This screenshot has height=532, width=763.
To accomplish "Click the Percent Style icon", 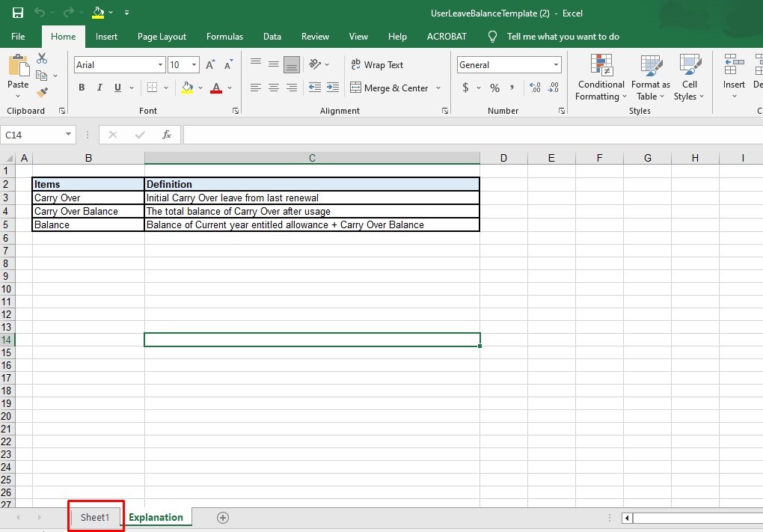I will point(494,88).
